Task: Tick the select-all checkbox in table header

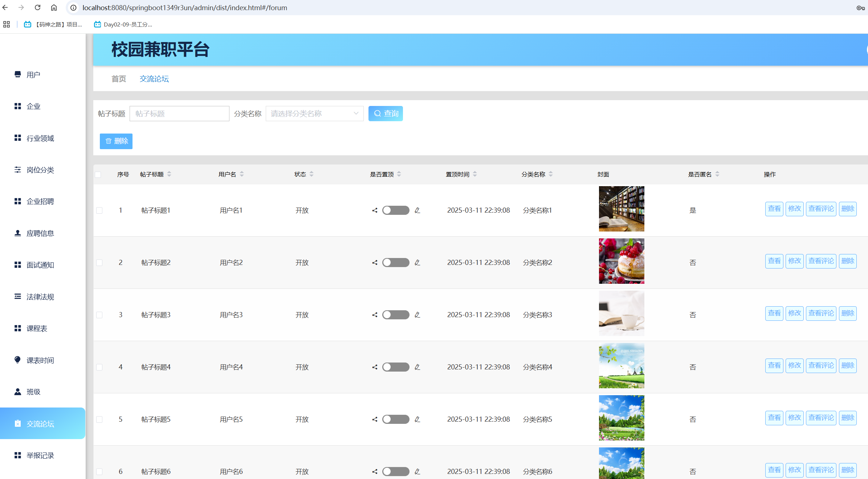Action: point(98,175)
